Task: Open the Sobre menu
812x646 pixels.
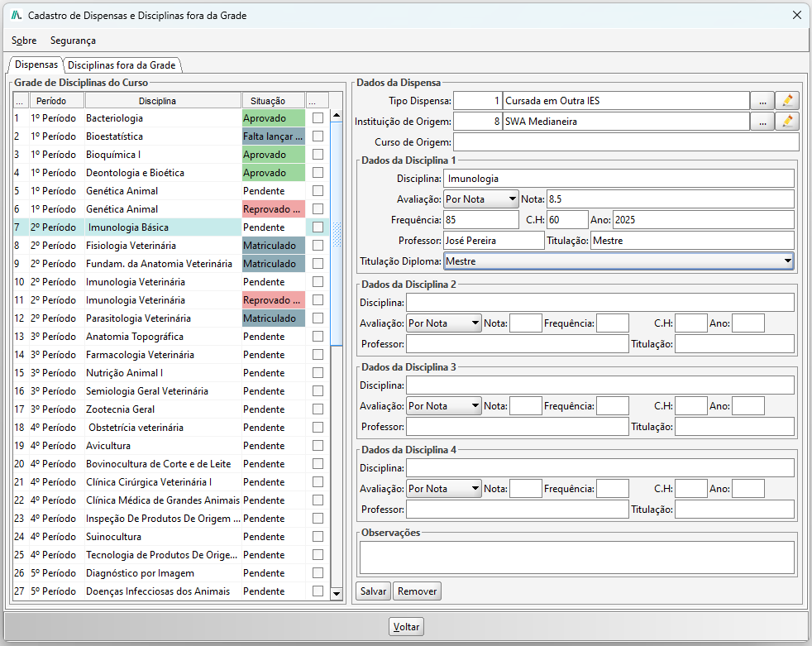Action: (24, 41)
